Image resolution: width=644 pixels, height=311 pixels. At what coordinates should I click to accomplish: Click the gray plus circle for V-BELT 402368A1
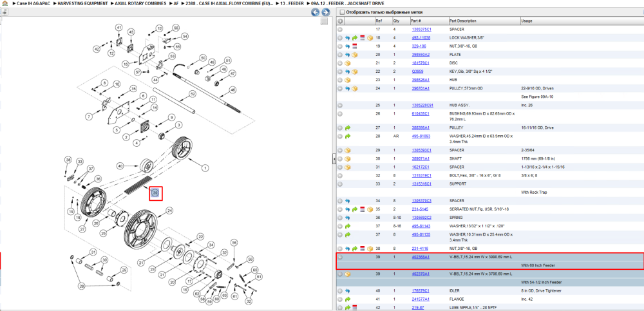click(x=340, y=257)
